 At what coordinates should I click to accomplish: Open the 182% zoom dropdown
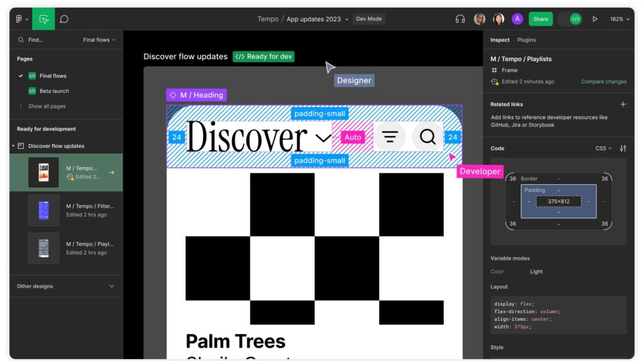click(619, 19)
